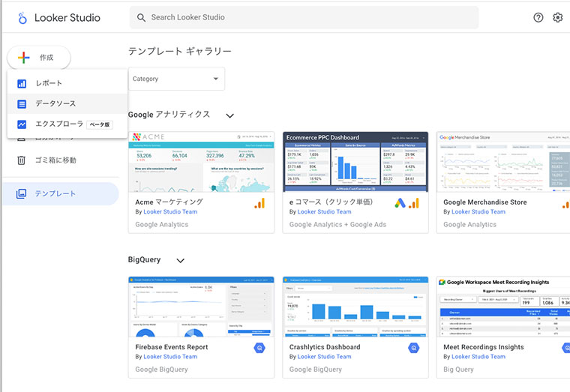Click the search magnifier icon
The width and height of the screenshot is (570, 392).
tap(141, 17)
